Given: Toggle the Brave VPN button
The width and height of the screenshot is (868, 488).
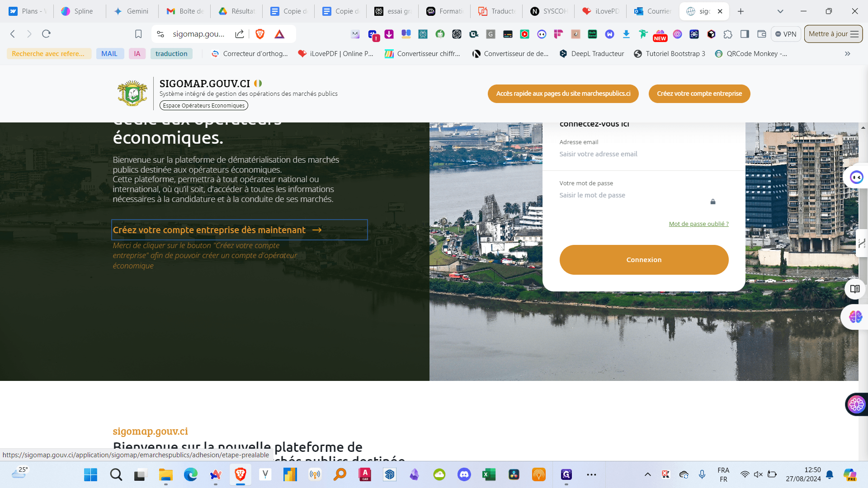Looking at the screenshot, I should pos(786,34).
